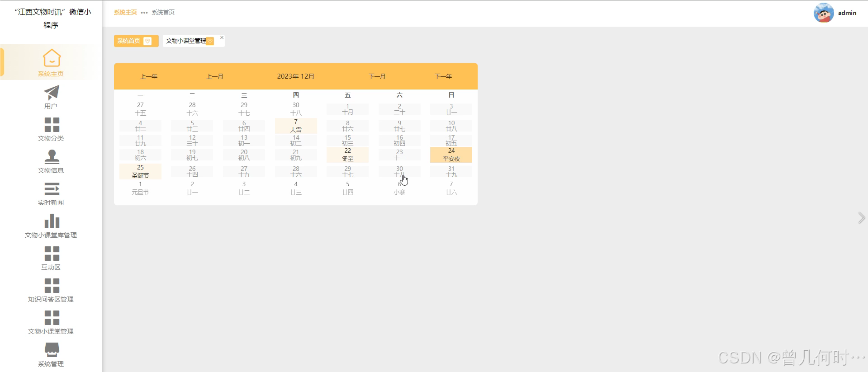This screenshot has height=372, width=868.
Task: Select December 28 十六 date
Action: [x=296, y=171]
